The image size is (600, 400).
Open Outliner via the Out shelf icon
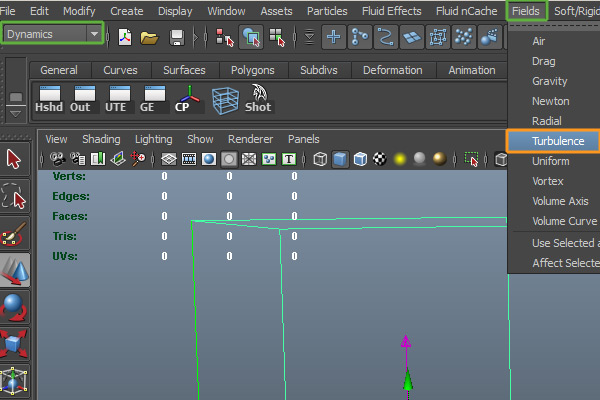click(84, 99)
